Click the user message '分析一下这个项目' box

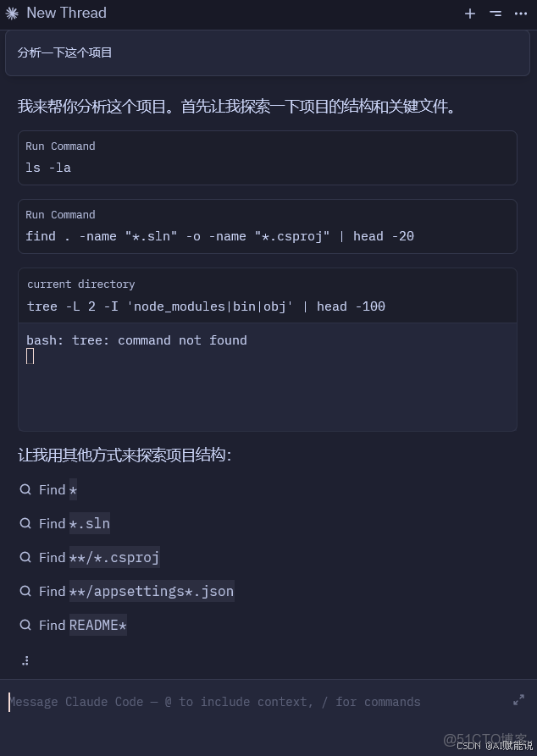pyautogui.click(x=267, y=52)
